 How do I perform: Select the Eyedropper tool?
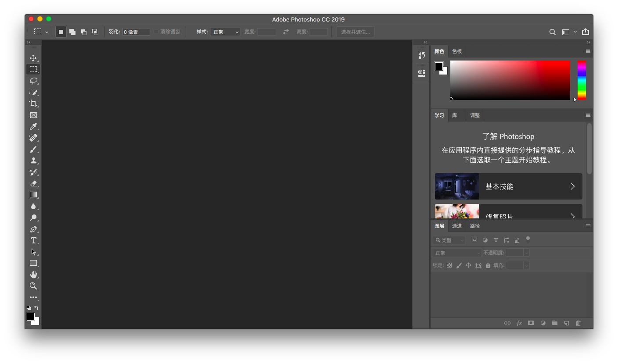(33, 127)
